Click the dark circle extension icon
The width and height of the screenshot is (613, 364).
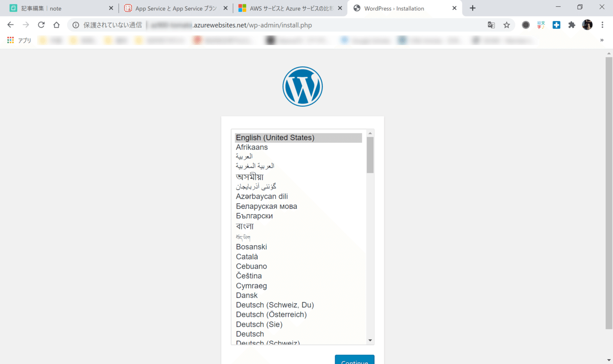click(x=526, y=25)
